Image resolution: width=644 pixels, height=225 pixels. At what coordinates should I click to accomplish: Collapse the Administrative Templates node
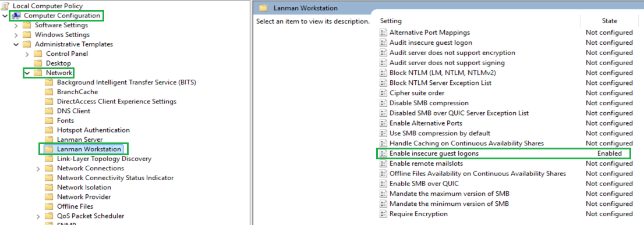[16, 44]
